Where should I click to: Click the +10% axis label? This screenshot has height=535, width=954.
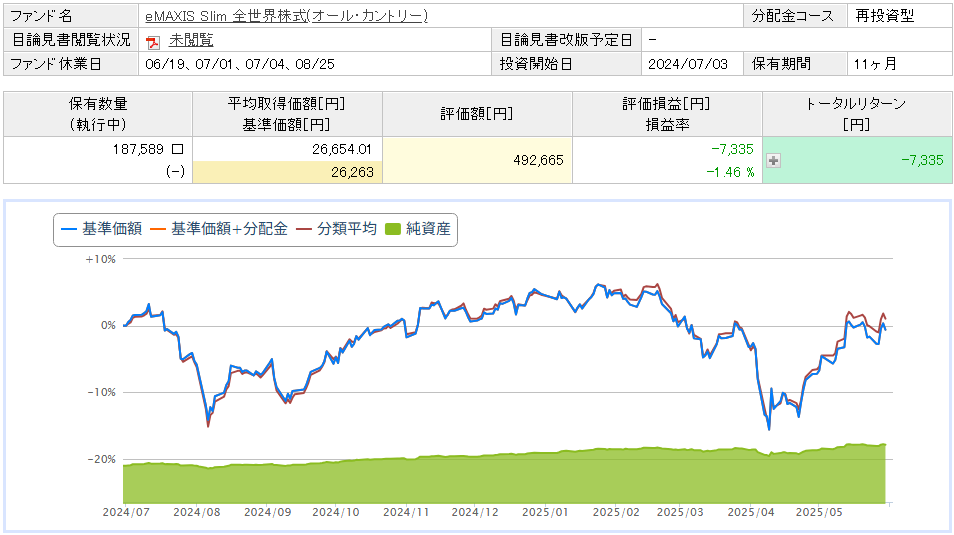(x=100, y=259)
